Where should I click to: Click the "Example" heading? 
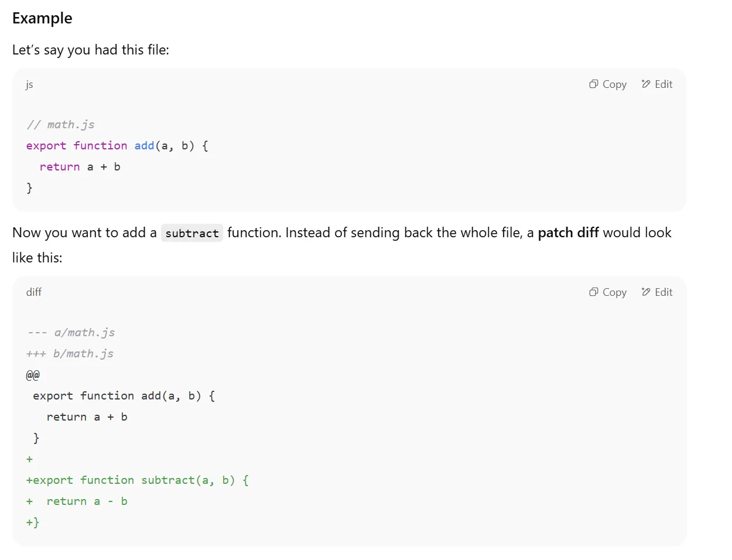click(x=42, y=18)
